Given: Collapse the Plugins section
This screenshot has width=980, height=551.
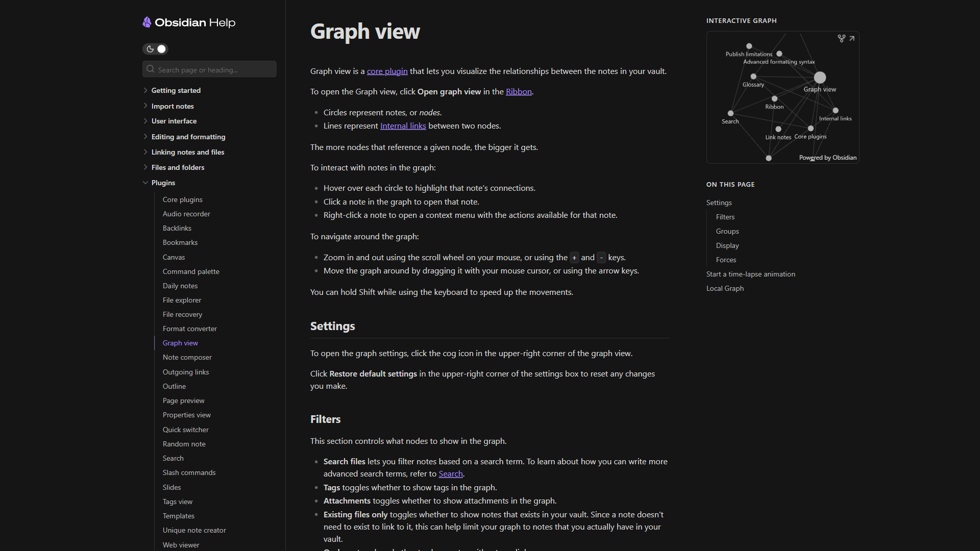Looking at the screenshot, I should 163,183.
